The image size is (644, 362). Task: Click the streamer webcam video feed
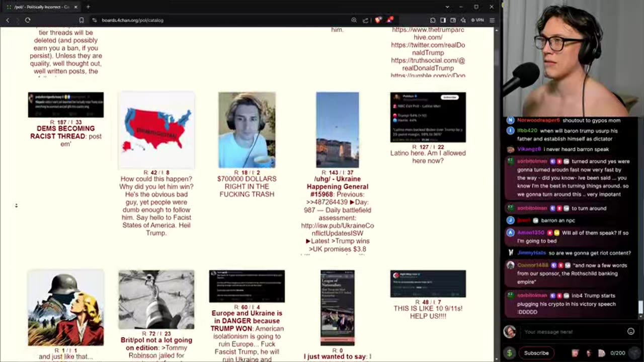[573, 58]
